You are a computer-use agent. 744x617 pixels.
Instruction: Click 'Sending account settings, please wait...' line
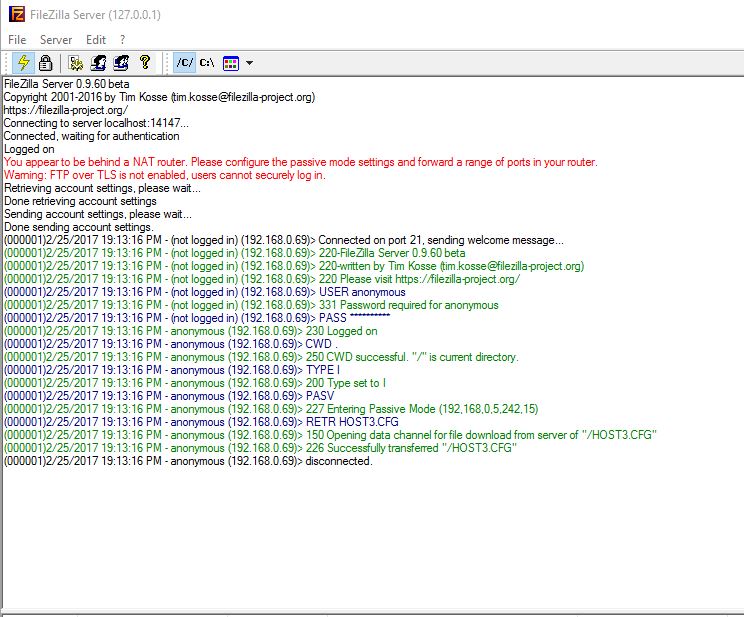(98, 214)
